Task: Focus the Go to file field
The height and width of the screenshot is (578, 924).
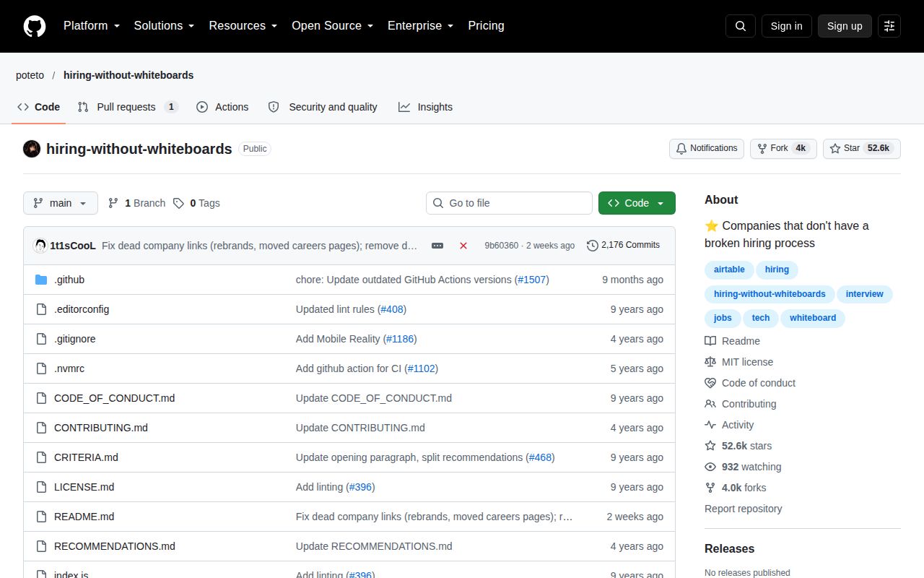Action: [x=509, y=203]
